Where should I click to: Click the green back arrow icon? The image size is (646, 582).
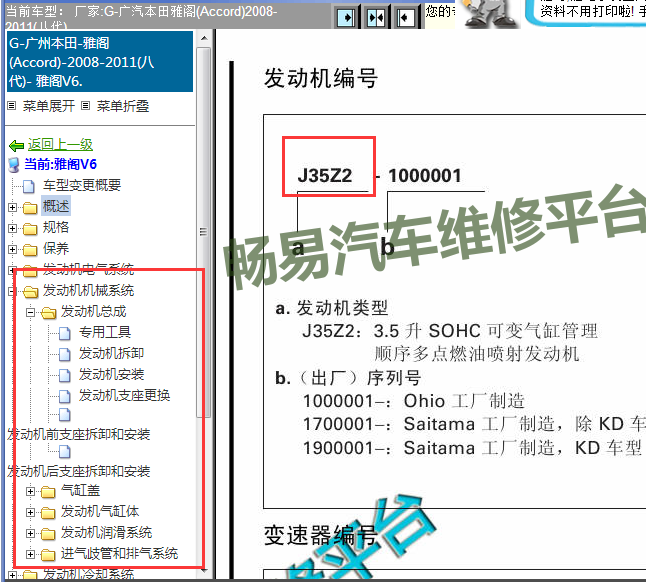16,145
